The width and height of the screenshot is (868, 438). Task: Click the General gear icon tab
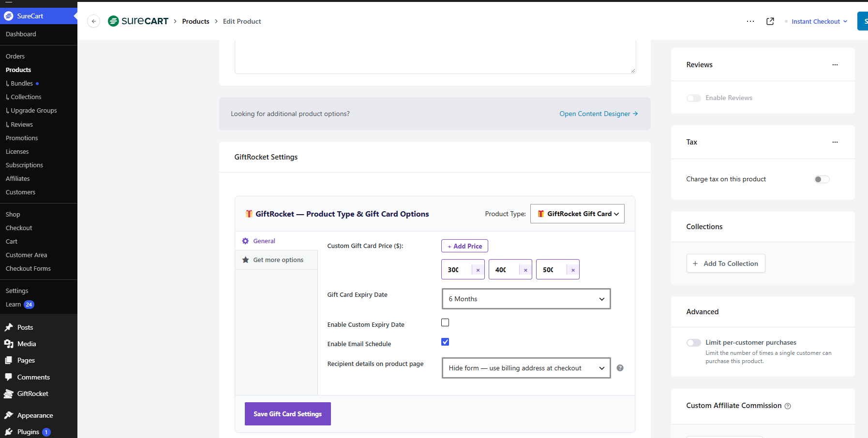[x=245, y=241]
